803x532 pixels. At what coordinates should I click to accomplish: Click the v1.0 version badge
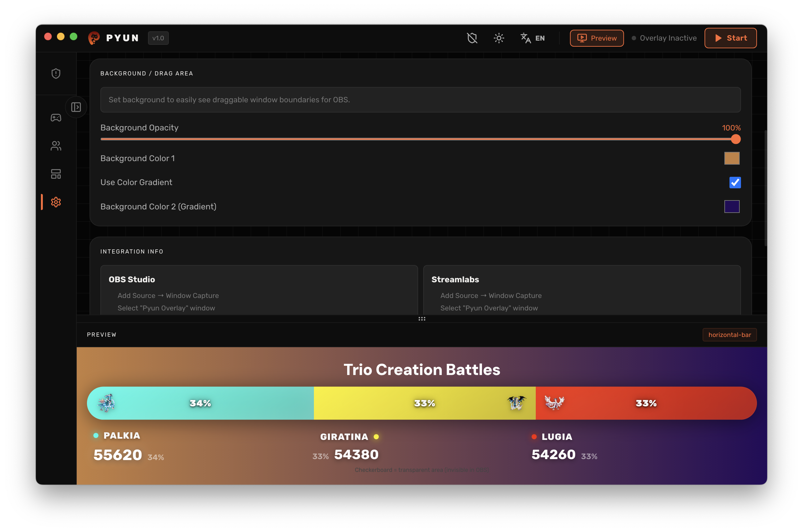tap(158, 38)
